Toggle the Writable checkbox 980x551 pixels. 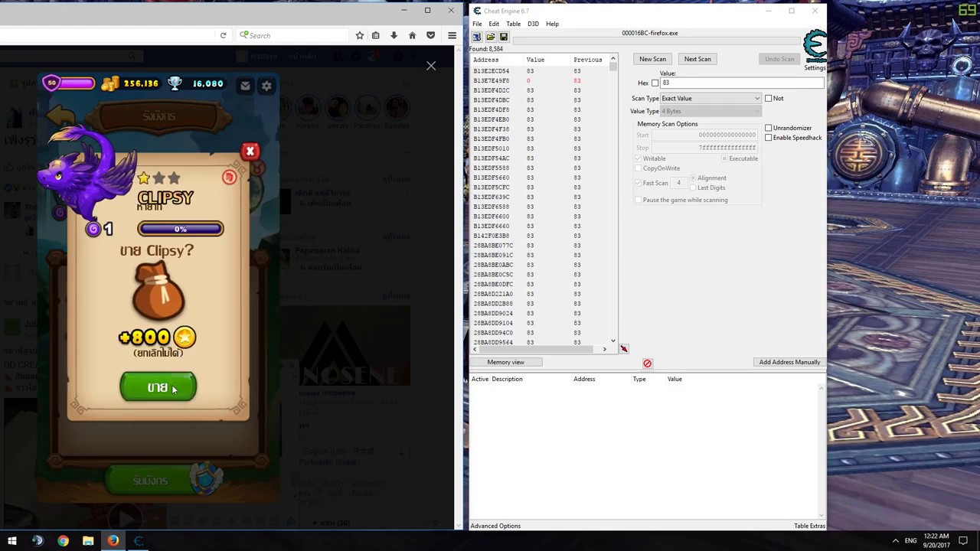pos(638,158)
